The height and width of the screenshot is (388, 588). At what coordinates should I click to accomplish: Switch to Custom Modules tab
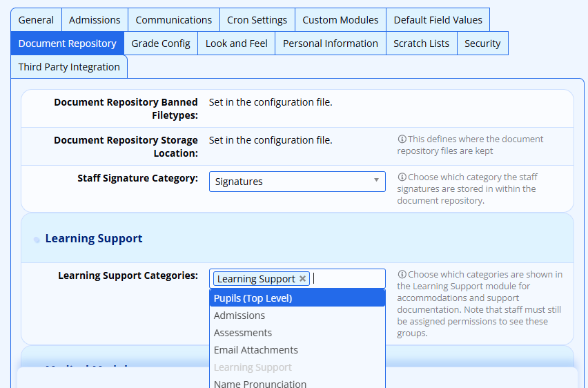tap(340, 20)
